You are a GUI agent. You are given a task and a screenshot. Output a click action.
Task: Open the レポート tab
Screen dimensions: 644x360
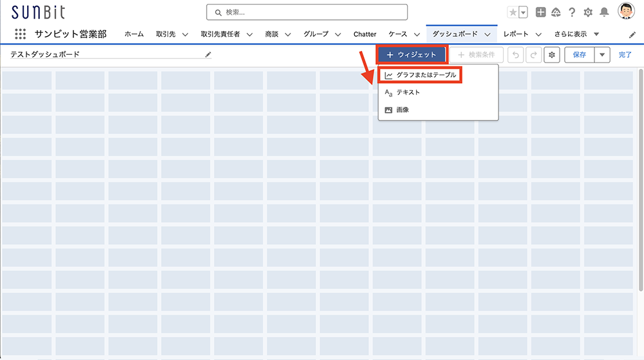[x=516, y=34]
